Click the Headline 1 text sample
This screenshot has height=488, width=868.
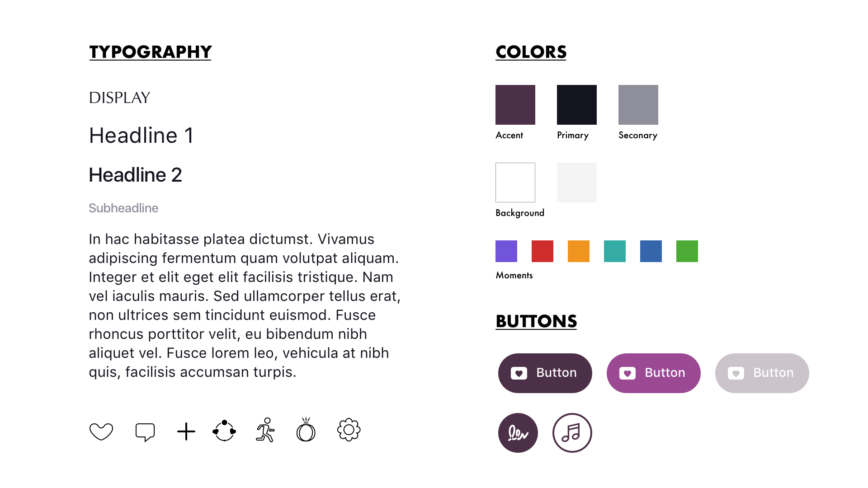pyautogui.click(x=142, y=136)
